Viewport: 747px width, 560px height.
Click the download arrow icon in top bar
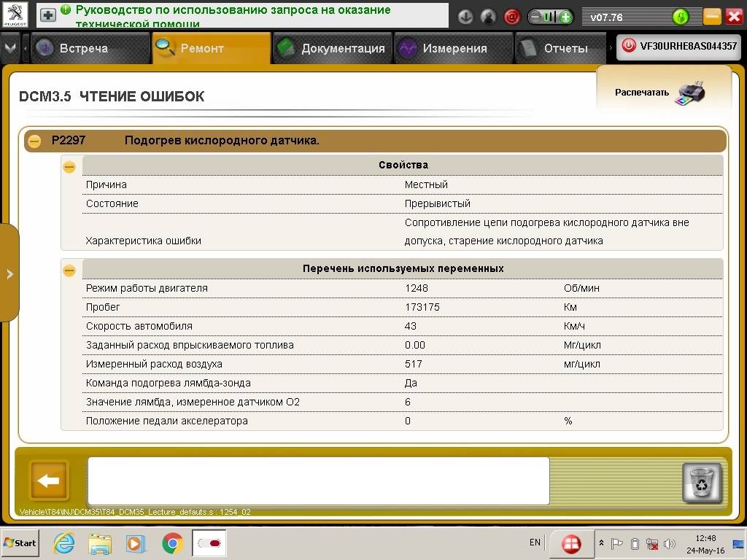coord(464,17)
